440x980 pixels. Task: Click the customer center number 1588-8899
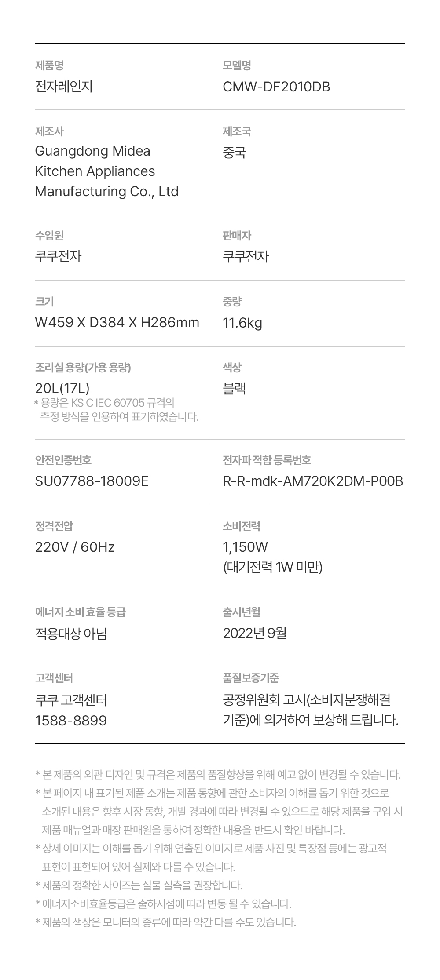(x=71, y=721)
